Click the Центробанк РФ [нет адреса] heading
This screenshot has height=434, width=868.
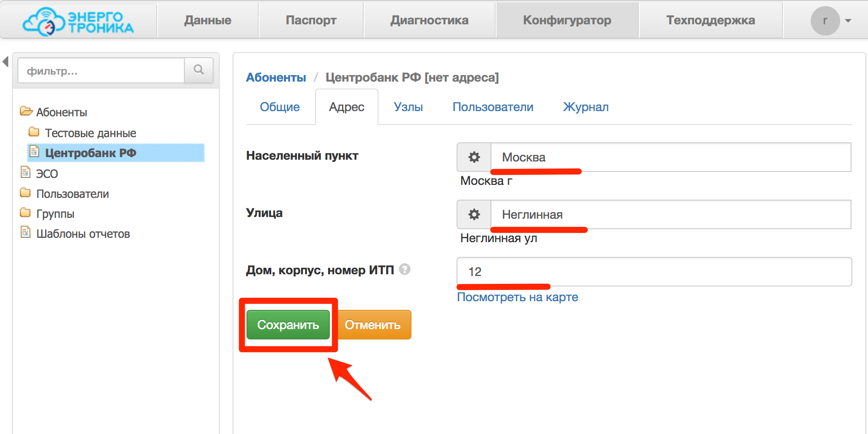[x=412, y=77]
